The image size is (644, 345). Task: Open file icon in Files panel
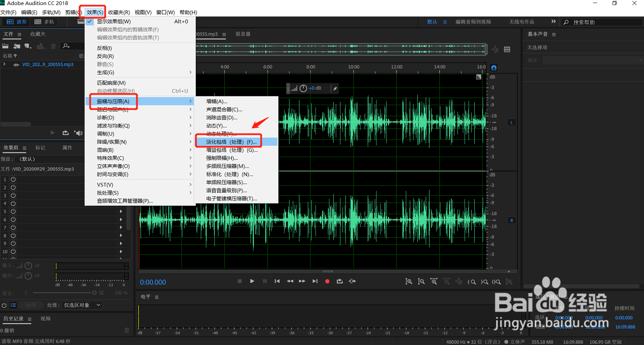(x=5, y=46)
